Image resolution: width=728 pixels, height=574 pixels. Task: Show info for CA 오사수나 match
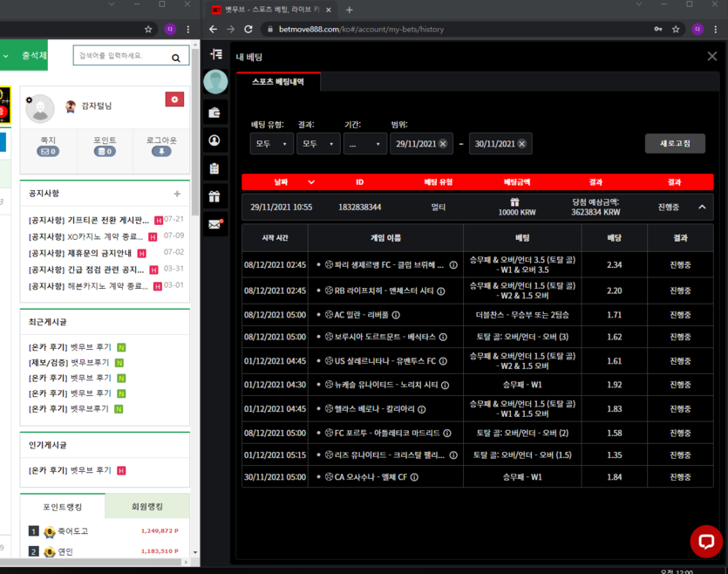pyautogui.click(x=414, y=477)
